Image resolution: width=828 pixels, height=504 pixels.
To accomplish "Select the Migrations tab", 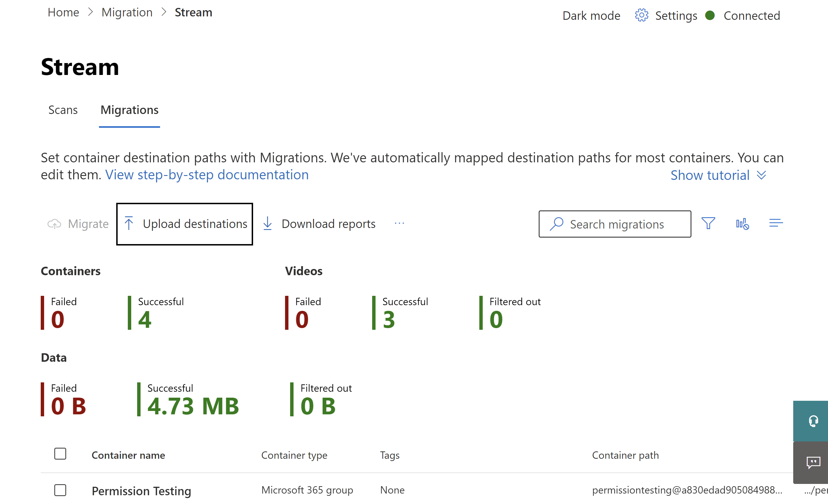I will [129, 109].
